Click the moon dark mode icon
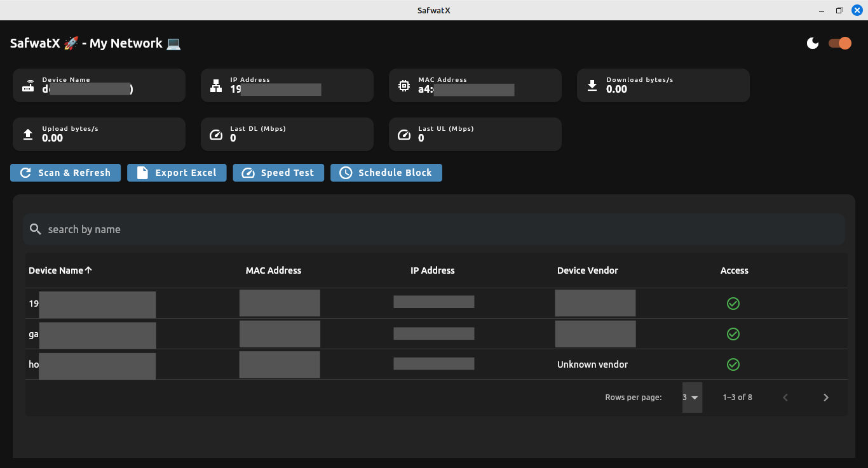868x468 pixels. (813, 43)
